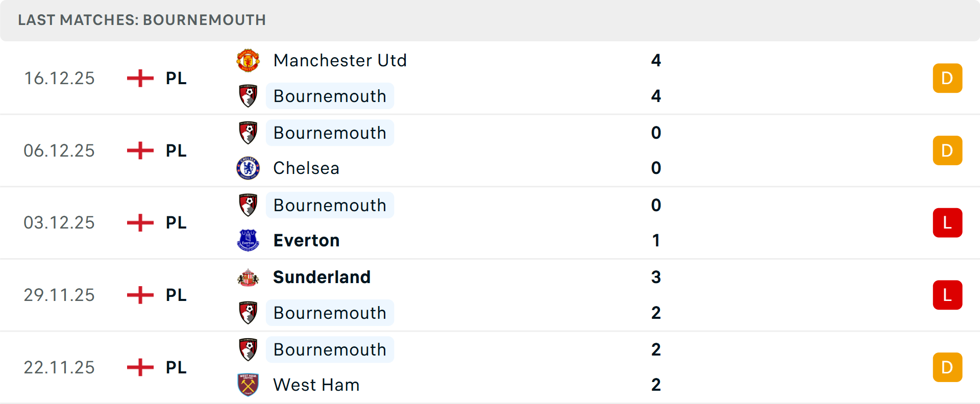Open the Sunderland team link

pos(322,277)
